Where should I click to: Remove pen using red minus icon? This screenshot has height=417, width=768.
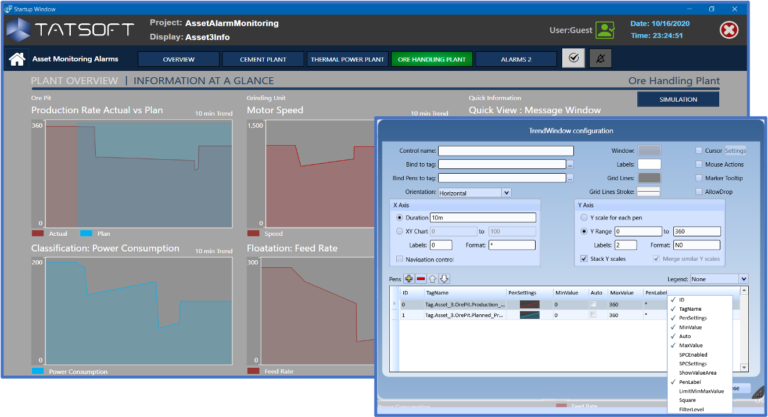pyautogui.click(x=420, y=278)
